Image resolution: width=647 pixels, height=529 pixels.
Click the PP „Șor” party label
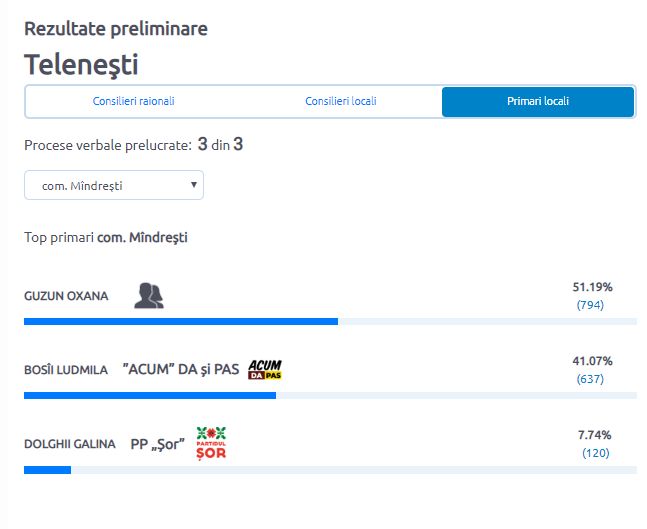(158, 444)
